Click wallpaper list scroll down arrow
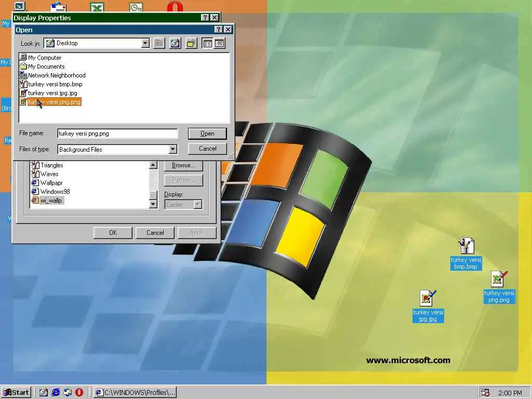Screen dimensions: 532x399 click(x=153, y=204)
